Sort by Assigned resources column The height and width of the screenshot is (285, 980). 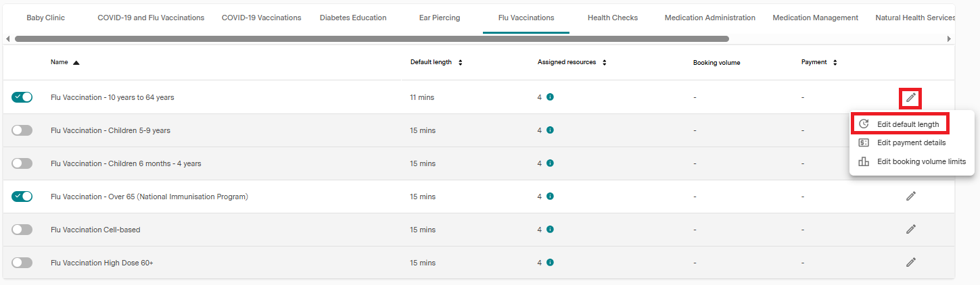coord(604,63)
